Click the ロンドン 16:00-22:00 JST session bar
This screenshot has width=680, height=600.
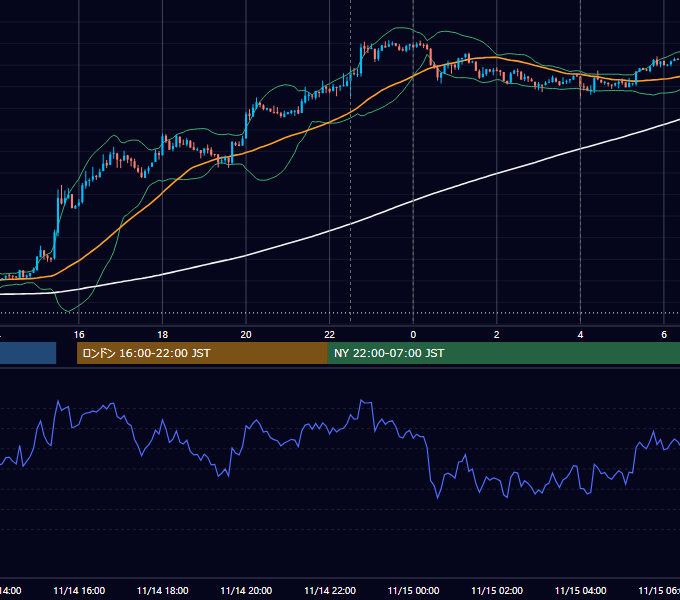click(202, 353)
